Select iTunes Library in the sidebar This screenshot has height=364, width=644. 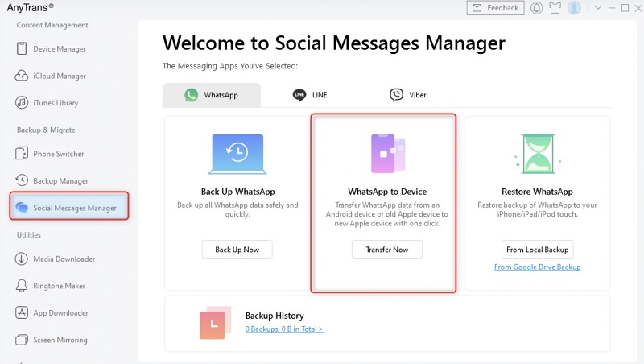coord(55,103)
